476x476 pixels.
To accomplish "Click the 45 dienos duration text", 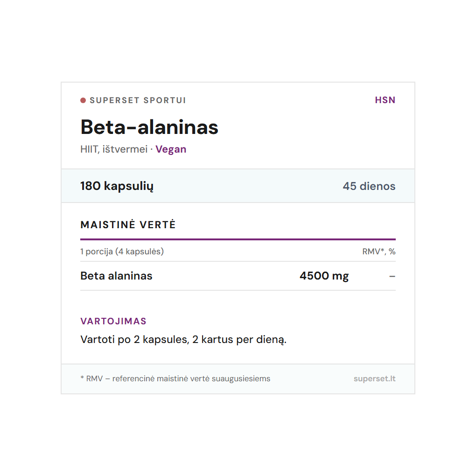I will 369,186.
